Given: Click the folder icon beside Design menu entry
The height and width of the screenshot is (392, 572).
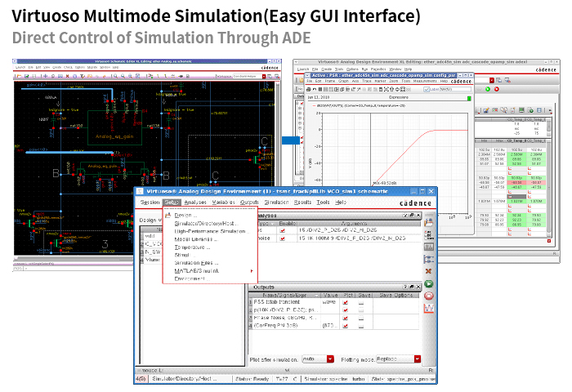Looking at the screenshot, I should [168, 215].
